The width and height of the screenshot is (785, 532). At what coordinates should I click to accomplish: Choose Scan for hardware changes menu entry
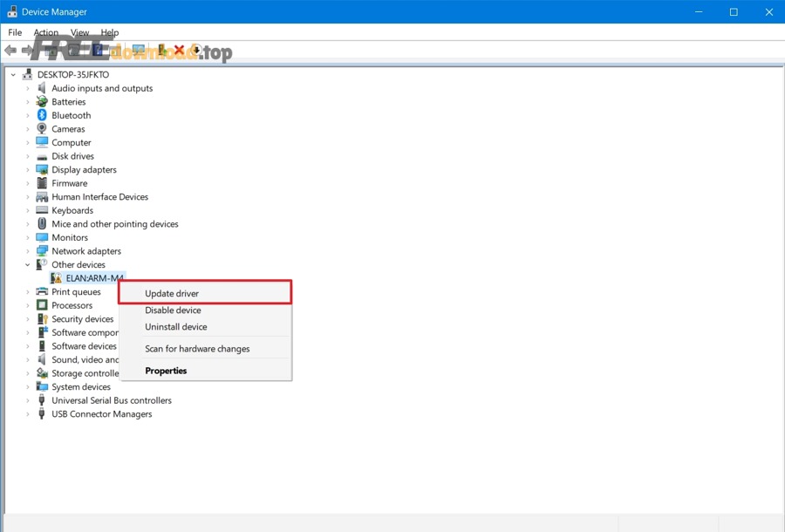click(x=205, y=349)
